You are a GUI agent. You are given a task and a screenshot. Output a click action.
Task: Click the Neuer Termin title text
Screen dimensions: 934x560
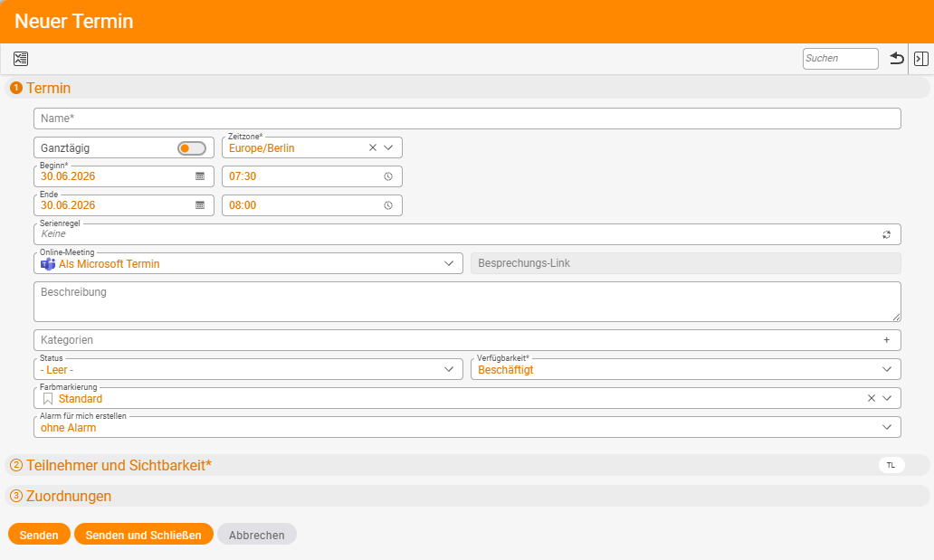pyautogui.click(x=74, y=22)
